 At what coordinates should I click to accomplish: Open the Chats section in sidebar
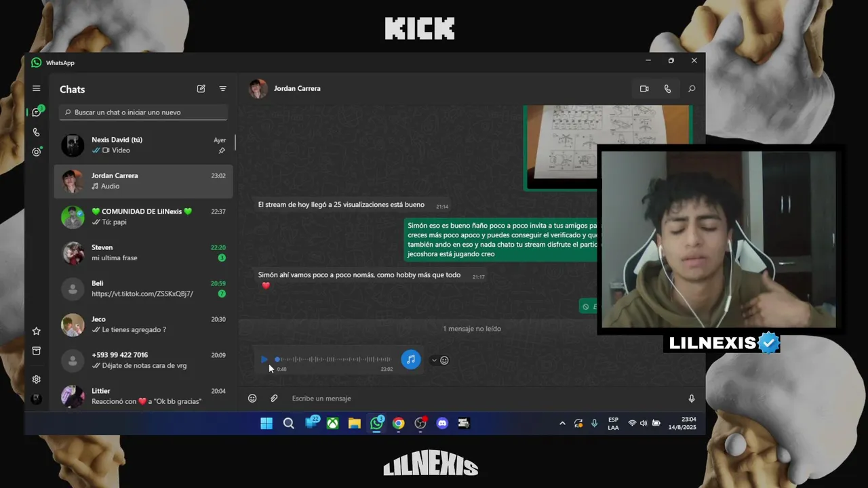(37, 112)
